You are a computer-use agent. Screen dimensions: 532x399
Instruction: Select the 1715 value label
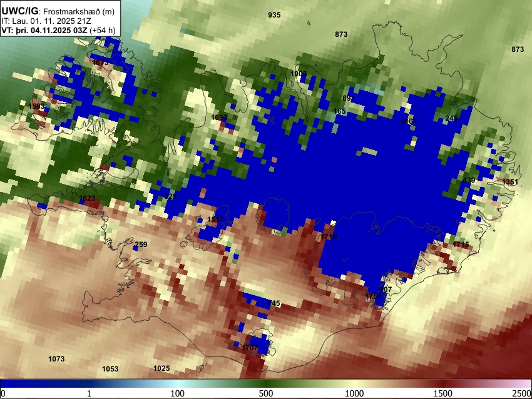tap(461, 244)
